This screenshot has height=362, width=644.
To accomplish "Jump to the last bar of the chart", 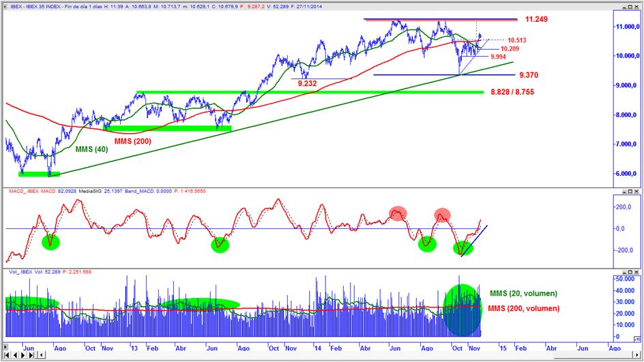I will point(31,355).
